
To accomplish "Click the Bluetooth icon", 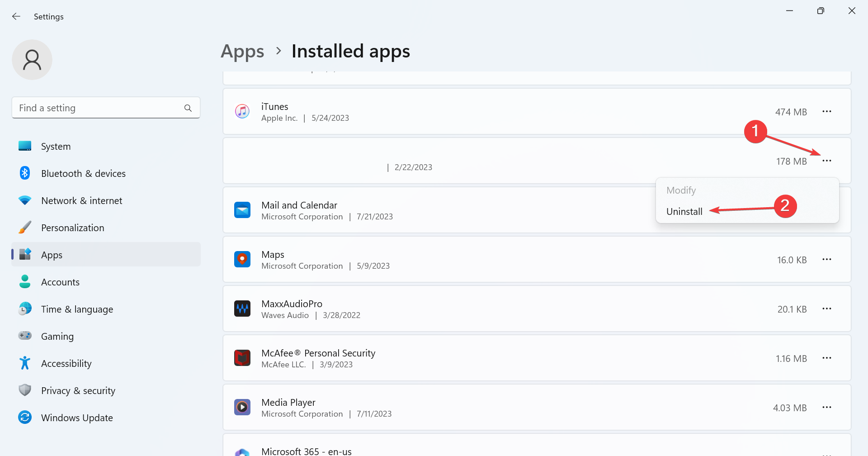I will pos(25,173).
